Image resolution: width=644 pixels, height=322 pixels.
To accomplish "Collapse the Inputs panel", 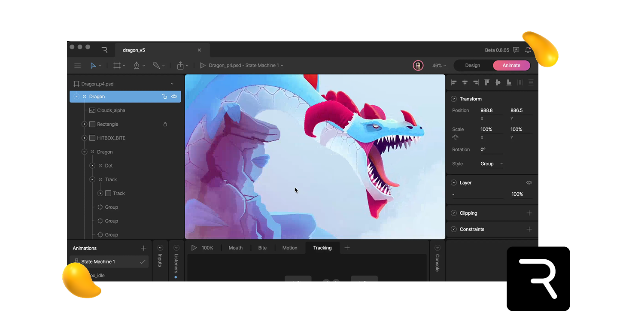I will [x=160, y=248].
